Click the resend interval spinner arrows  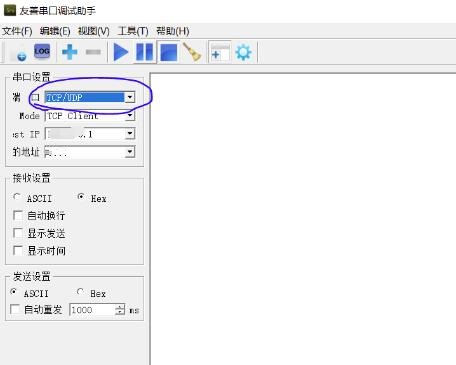click(120, 310)
